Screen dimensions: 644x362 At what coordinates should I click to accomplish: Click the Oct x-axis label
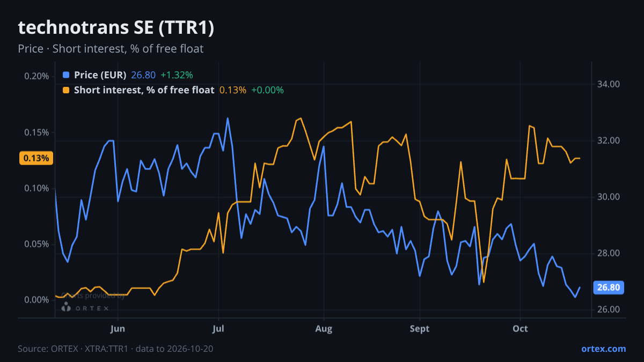(520, 329)
